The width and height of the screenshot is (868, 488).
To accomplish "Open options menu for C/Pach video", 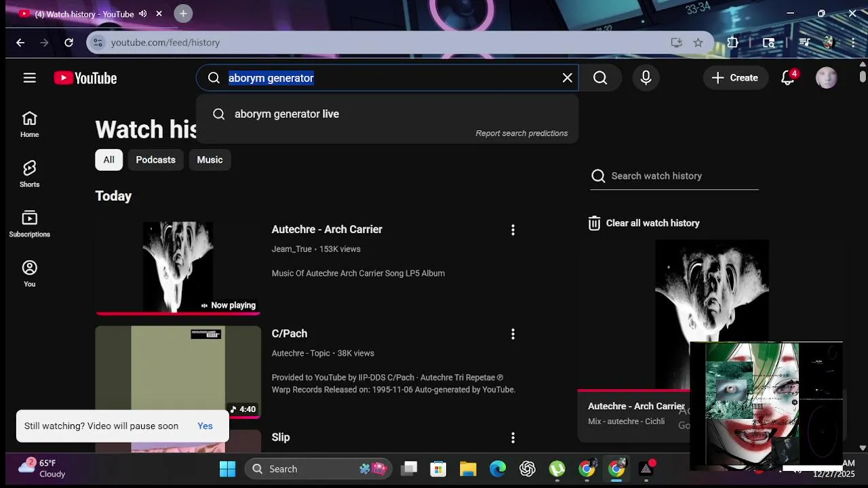I will tap(513, 334).
